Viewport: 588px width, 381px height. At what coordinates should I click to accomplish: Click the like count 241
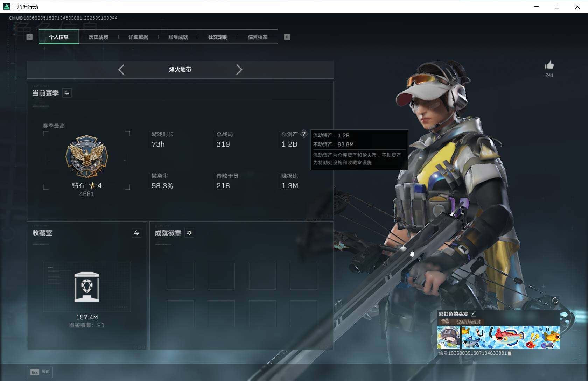(x=549, y=75)
